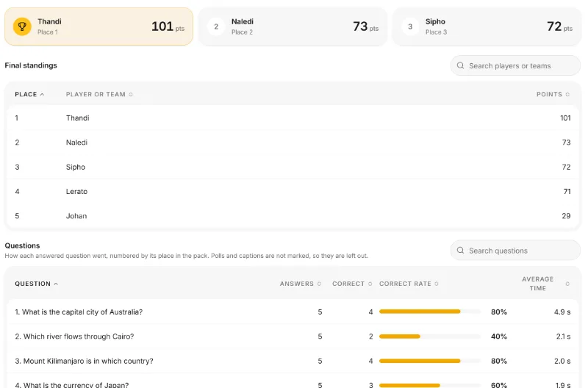Click Lerato's score of 71

567,192
